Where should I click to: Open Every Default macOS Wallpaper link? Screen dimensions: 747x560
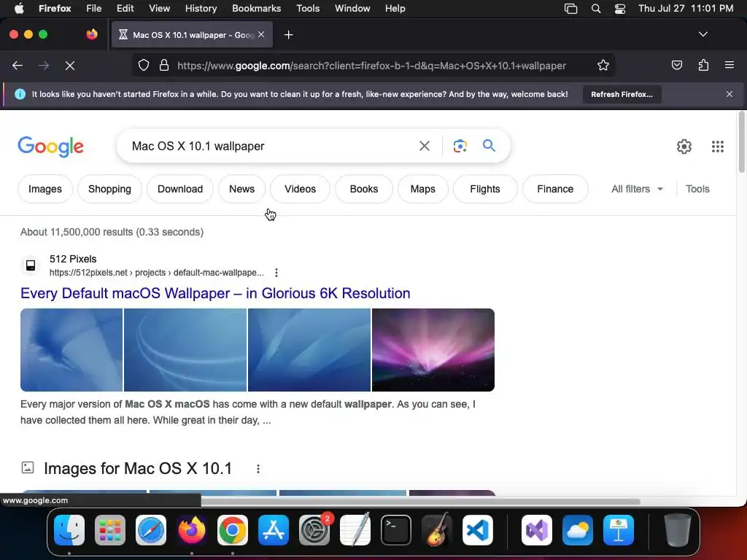pyautogui.click(x=215, y=293)
